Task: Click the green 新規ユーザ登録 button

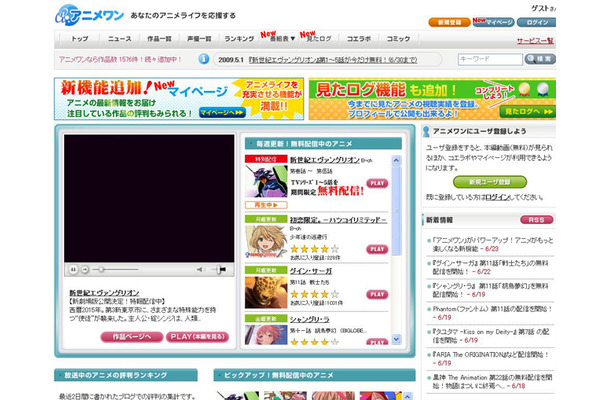Action: coord(490,182)
